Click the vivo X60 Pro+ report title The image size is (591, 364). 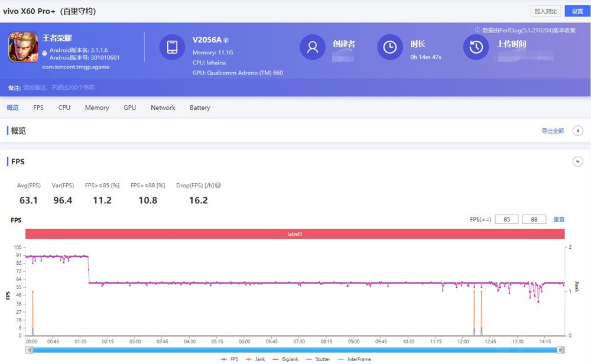50,11
